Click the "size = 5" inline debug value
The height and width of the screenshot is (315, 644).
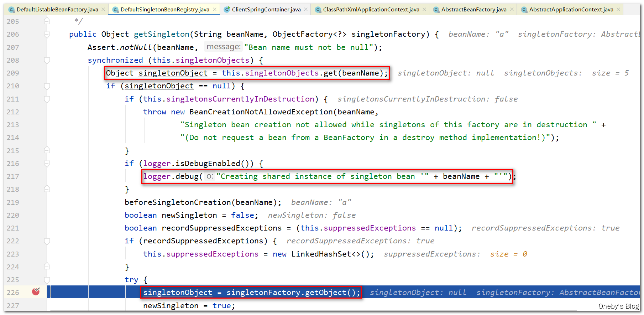tap(610, 73)
